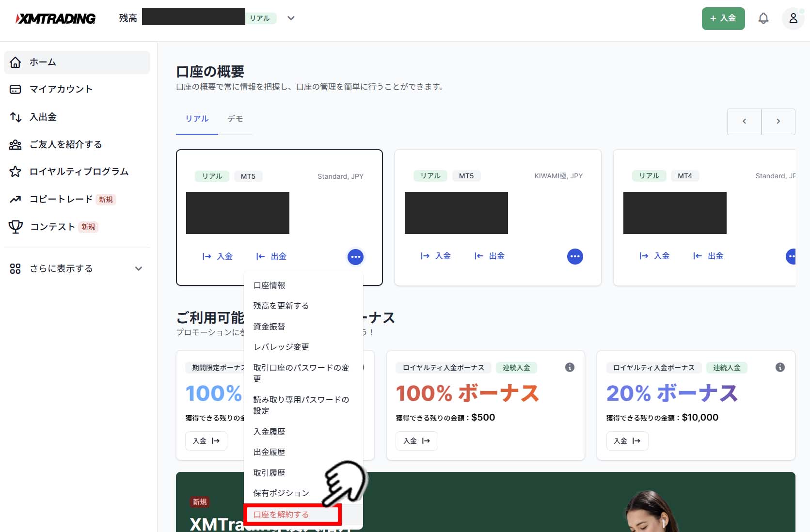Click info icon on 100% ボーナス loyalty card

click(570, 367)
